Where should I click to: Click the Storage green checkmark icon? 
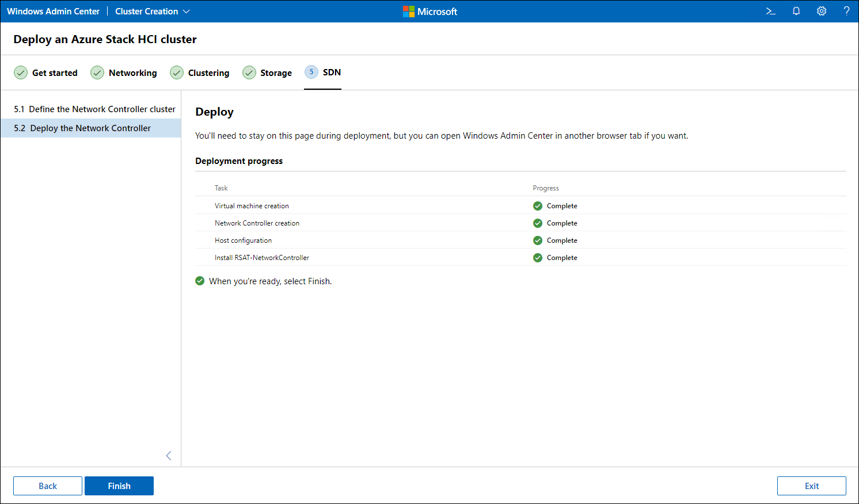[x=249, y=72]
